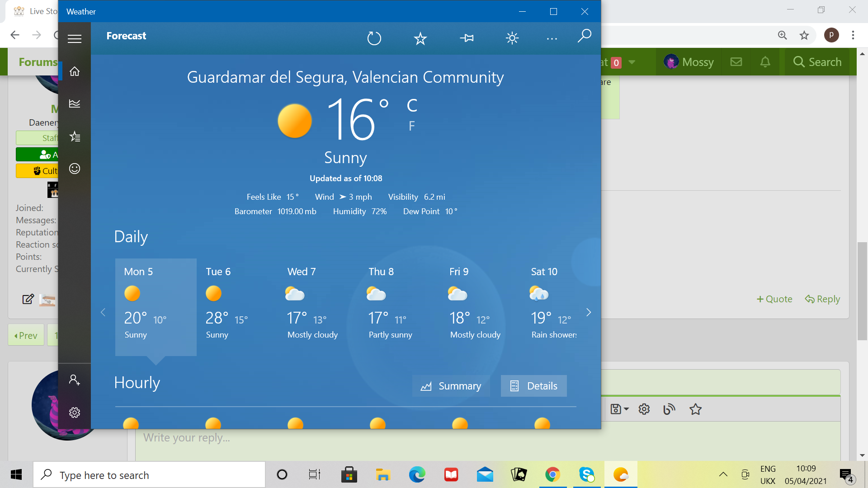Pin this location to Start
868x488 pixels.
tap(467, 38)
